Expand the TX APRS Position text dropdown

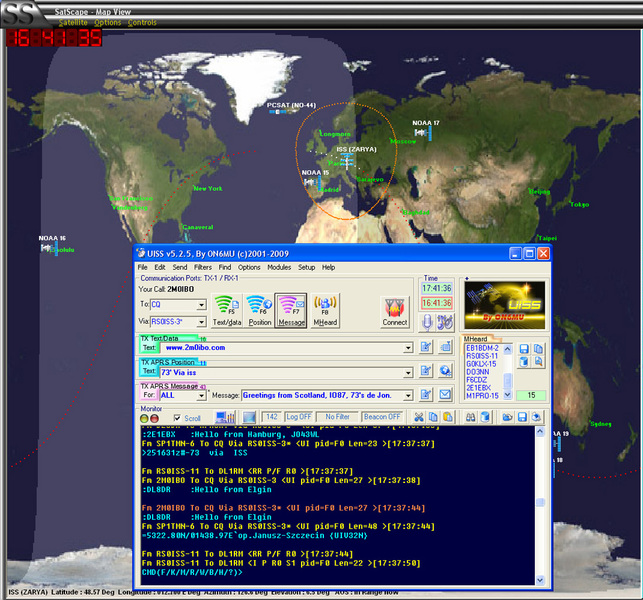408,373
